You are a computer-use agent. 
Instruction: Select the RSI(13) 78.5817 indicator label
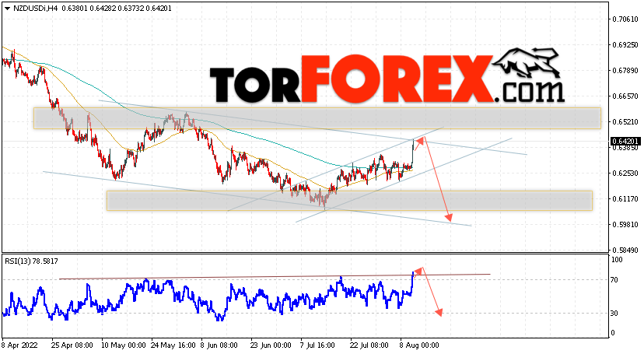tap(32, 261)
